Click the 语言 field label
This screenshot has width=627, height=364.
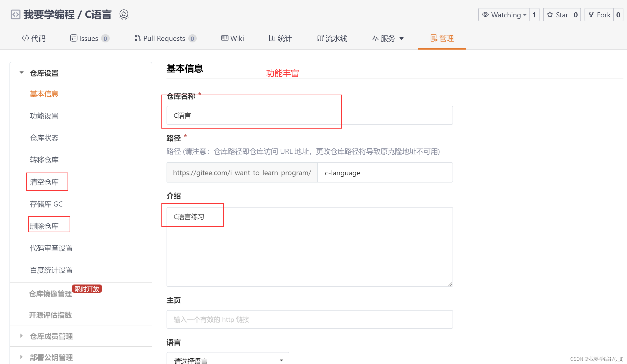[174, 343]
